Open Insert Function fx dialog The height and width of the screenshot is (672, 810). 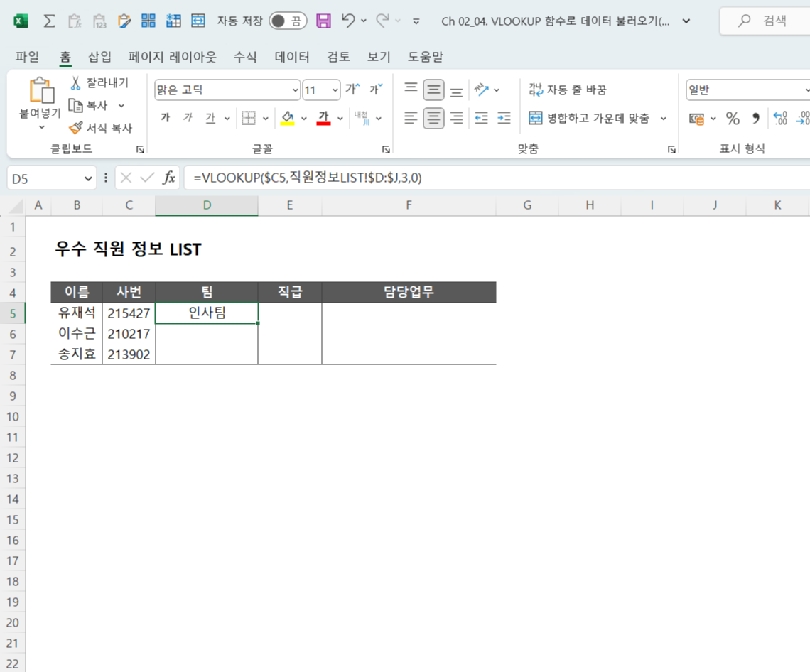[x=169, y=178]
